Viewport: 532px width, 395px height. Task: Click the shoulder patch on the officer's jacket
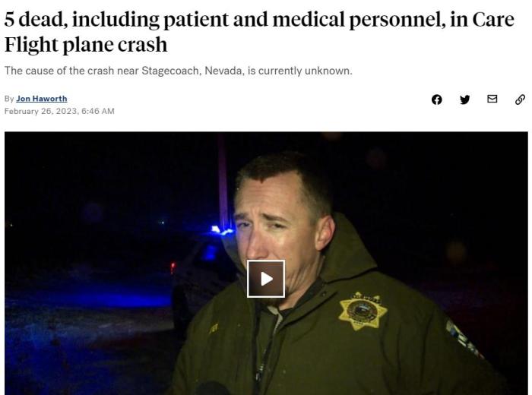pyautogui.click(x=464, y=339)
